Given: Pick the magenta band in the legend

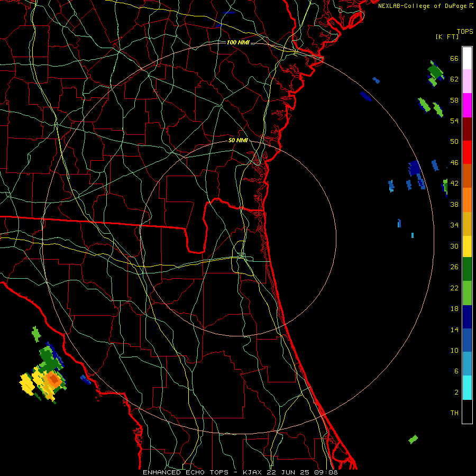Looking at the screenshot, I should point(467,105).
